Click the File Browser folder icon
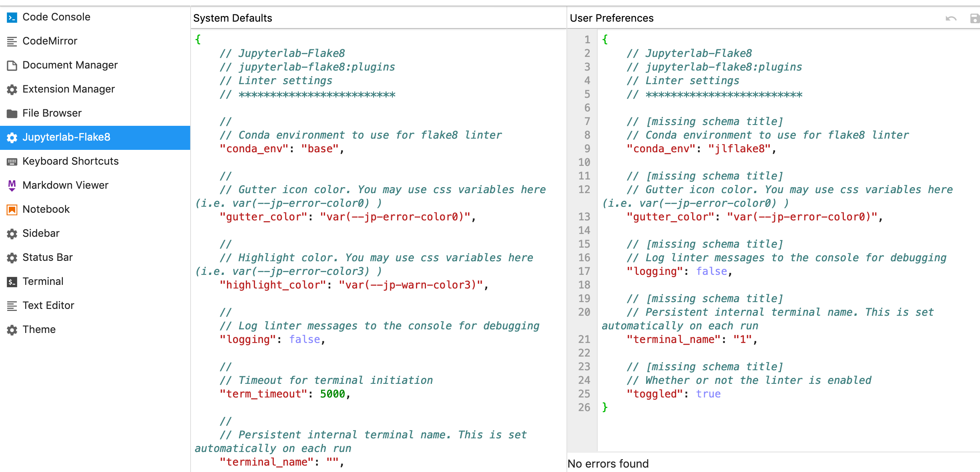Screen dimensions: 980x472 click(12, 113)
